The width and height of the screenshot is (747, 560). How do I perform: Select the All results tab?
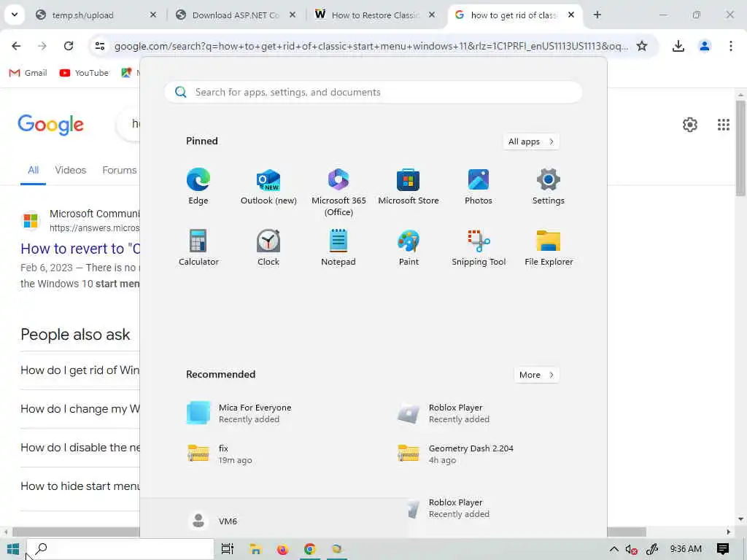pos(33,170)
